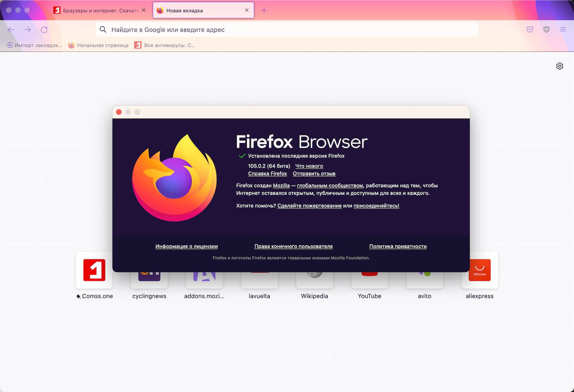
Task: Click the Google search address field
Action: (287, 29)
